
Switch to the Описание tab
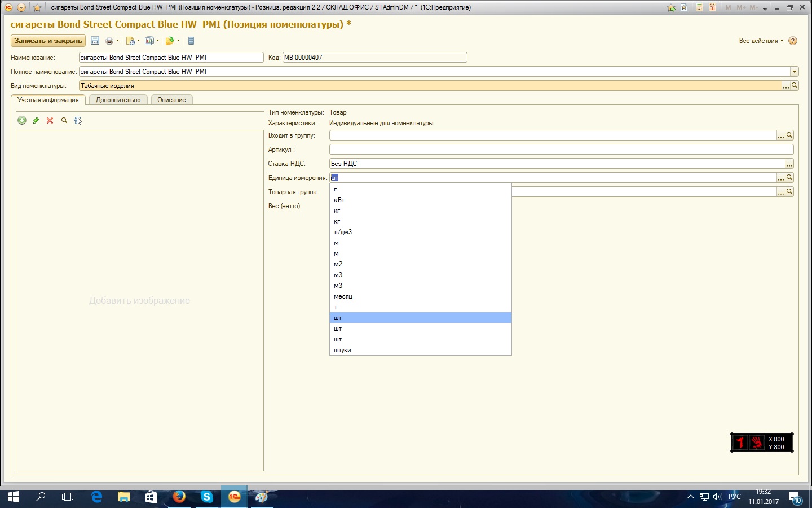171,100
